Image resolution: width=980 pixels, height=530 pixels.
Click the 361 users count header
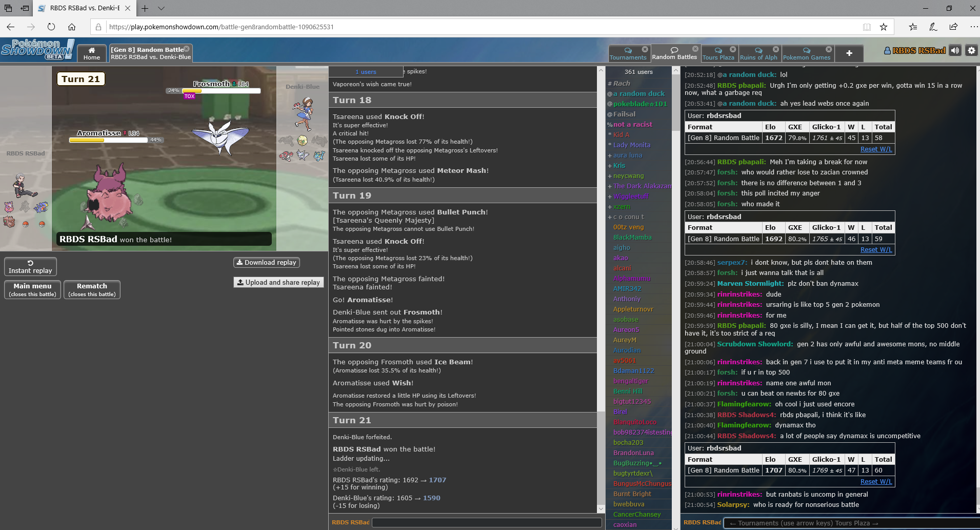tap(638, 72)
